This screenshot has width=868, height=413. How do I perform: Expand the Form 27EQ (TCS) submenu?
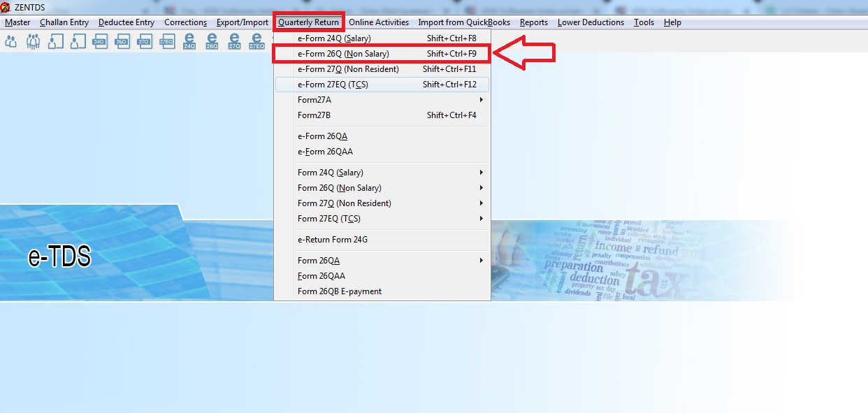click(x=382, y=219)
